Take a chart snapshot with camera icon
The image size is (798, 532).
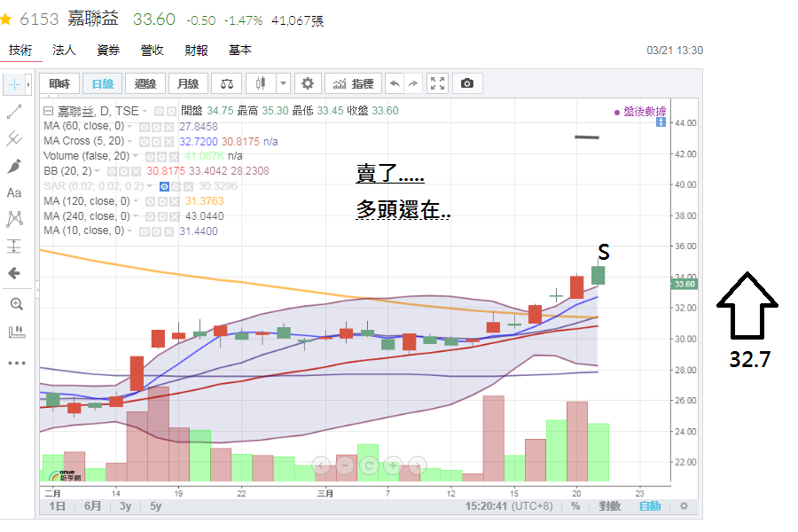coord(467,84)
